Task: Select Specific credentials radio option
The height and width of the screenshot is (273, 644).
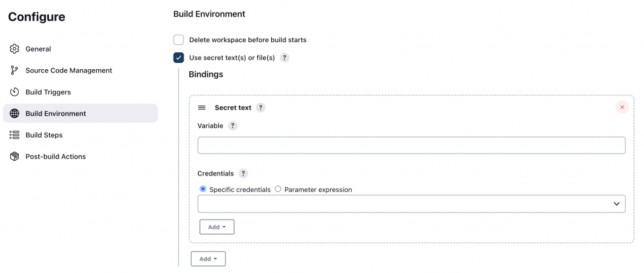Action: pyautogui.click(x=203, y=189)
